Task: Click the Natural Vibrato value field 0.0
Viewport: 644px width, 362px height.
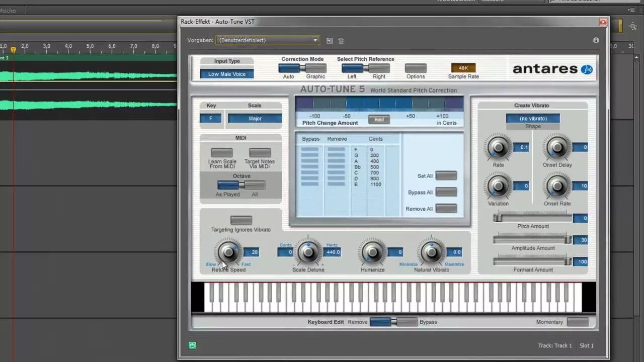Action: pyautogui.click(x=454, y=252)
